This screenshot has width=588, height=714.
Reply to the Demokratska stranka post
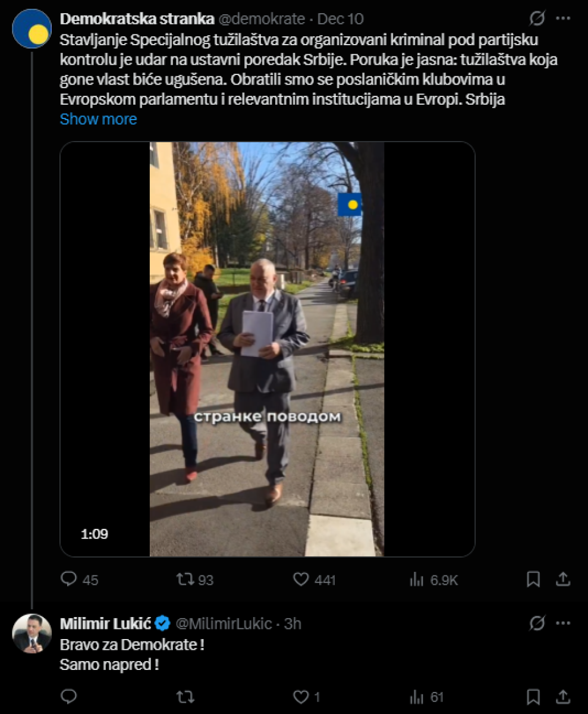tap(70, 579)
